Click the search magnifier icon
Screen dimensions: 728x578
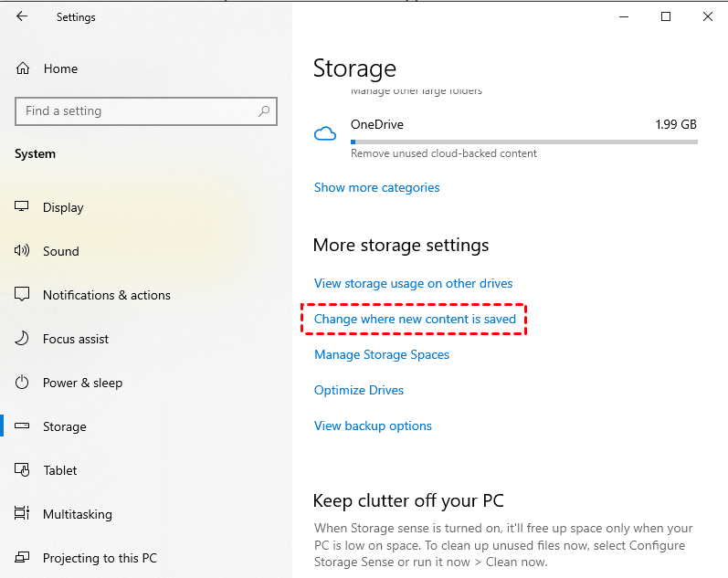click(x=264, y=111)
